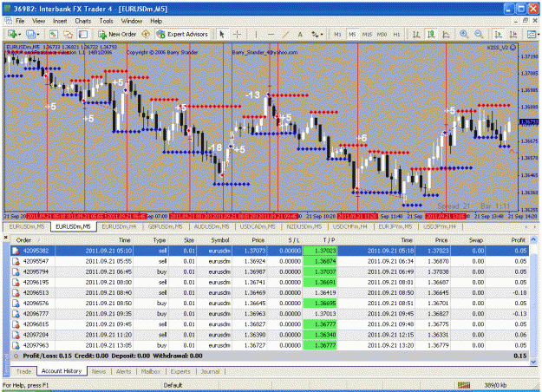Image resolution: width=542 pixels, height=392 pixels.
Task: Choose the horizontal line drawing tool
Action: tap(271, 34)
